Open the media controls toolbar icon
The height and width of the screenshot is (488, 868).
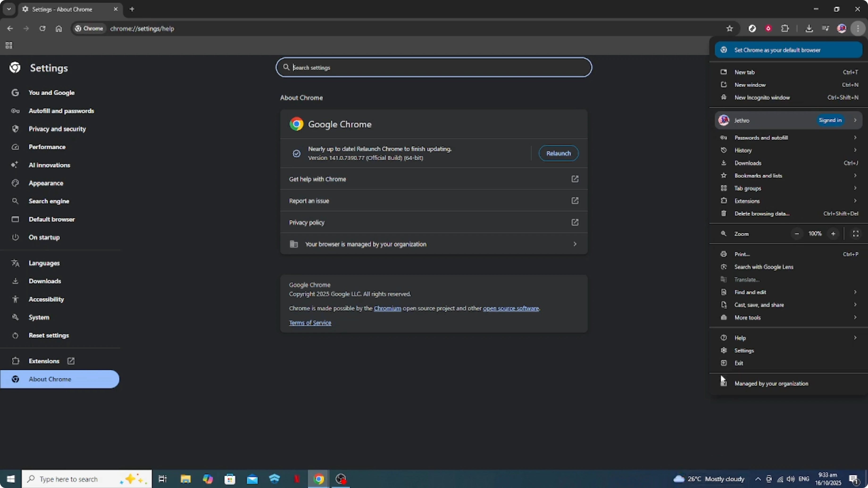[826, 28]
